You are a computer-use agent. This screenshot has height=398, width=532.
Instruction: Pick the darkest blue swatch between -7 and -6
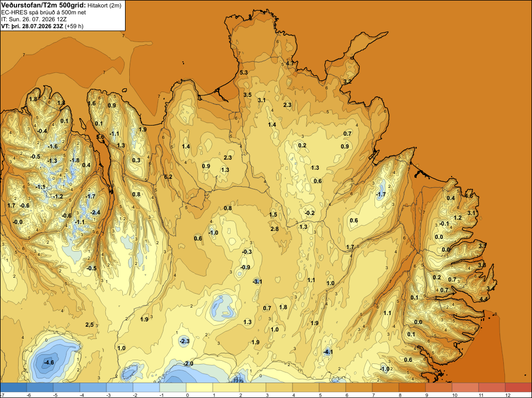[x=13, y=387]
